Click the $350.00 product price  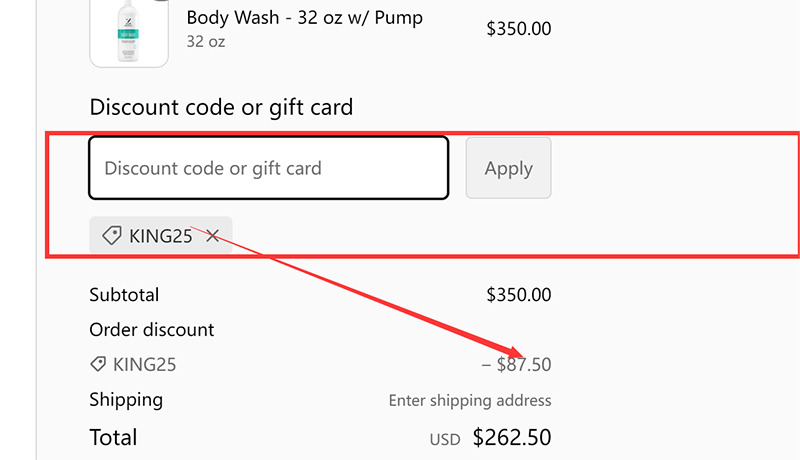518,28
